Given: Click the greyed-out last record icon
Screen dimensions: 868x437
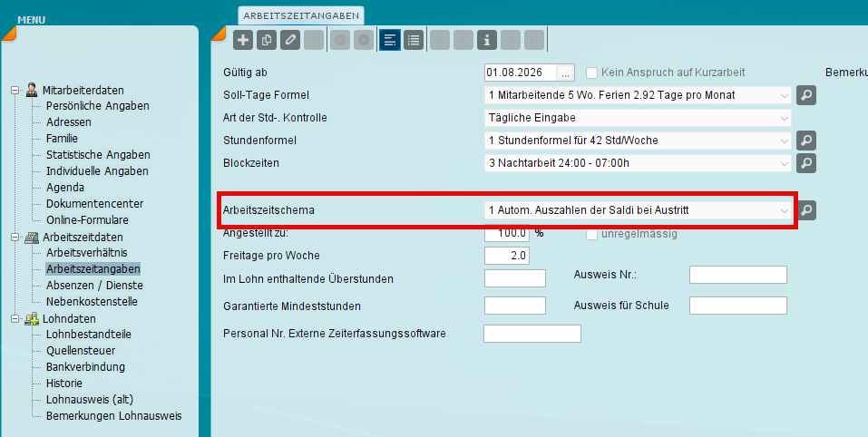Looking at the screenshot, I should 534,41.
